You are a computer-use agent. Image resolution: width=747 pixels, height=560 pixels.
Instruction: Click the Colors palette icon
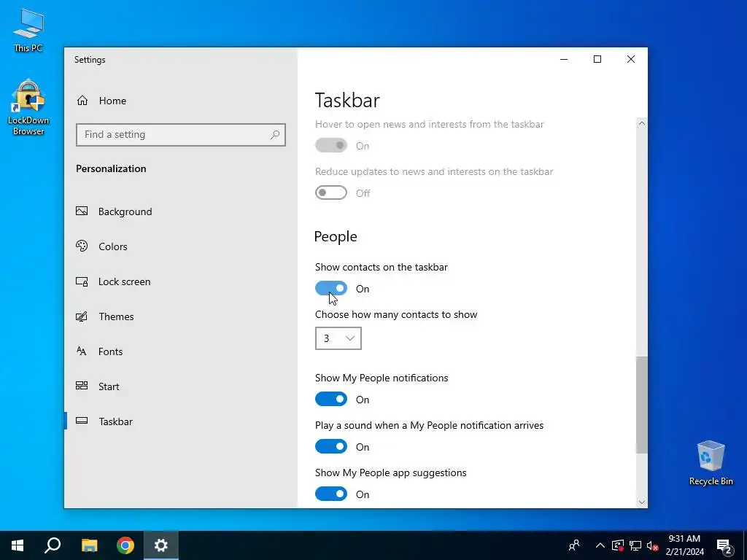(82, 246)
